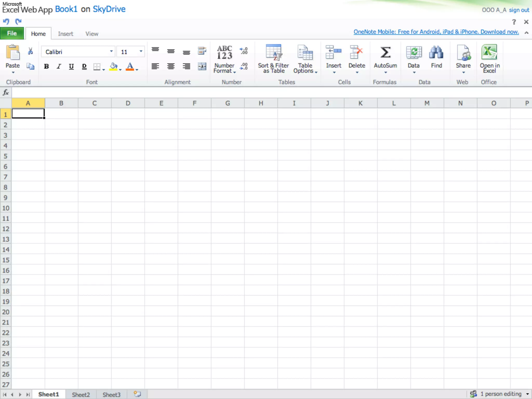Click the sign out link

point(519,10)
